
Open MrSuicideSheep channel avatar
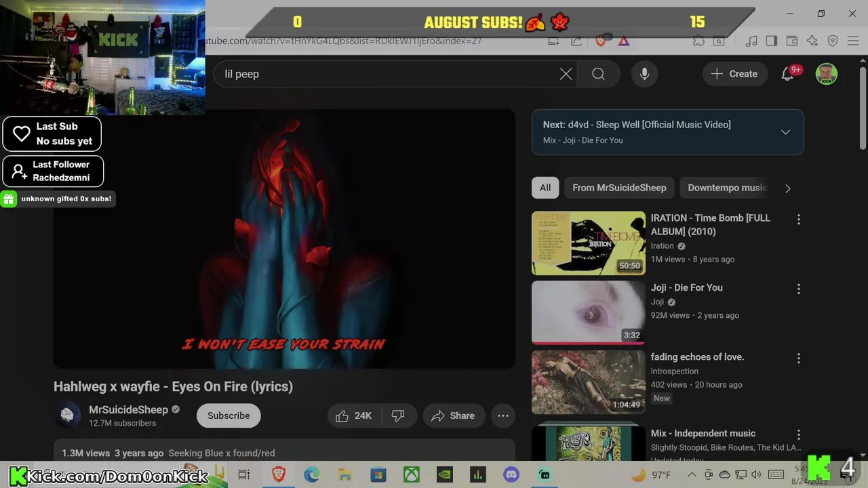[67, 415]
